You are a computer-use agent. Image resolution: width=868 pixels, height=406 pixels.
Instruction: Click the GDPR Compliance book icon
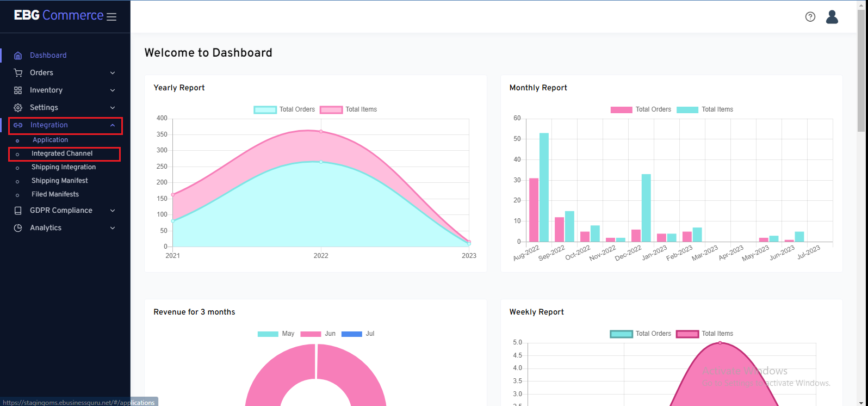click(18, 211)
